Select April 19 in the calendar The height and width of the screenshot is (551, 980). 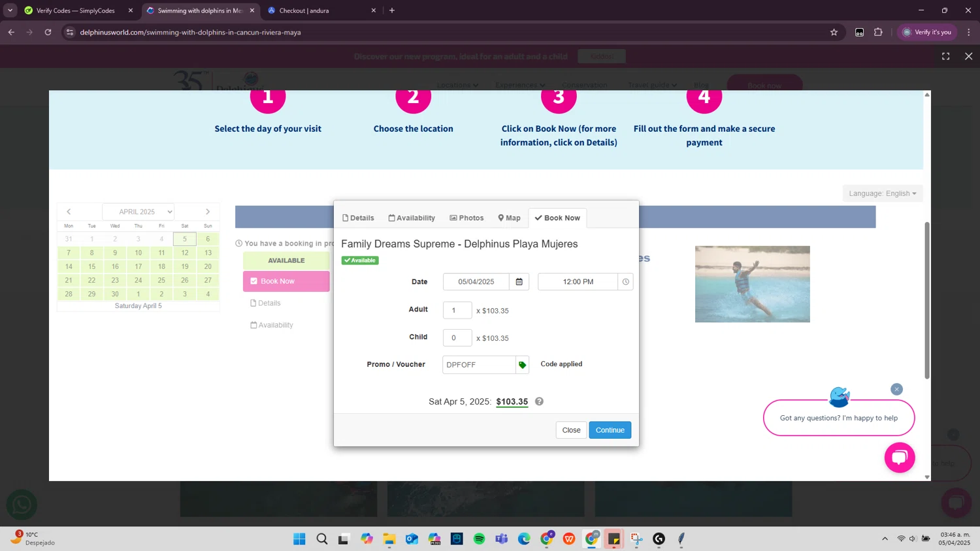coord(185,266)
